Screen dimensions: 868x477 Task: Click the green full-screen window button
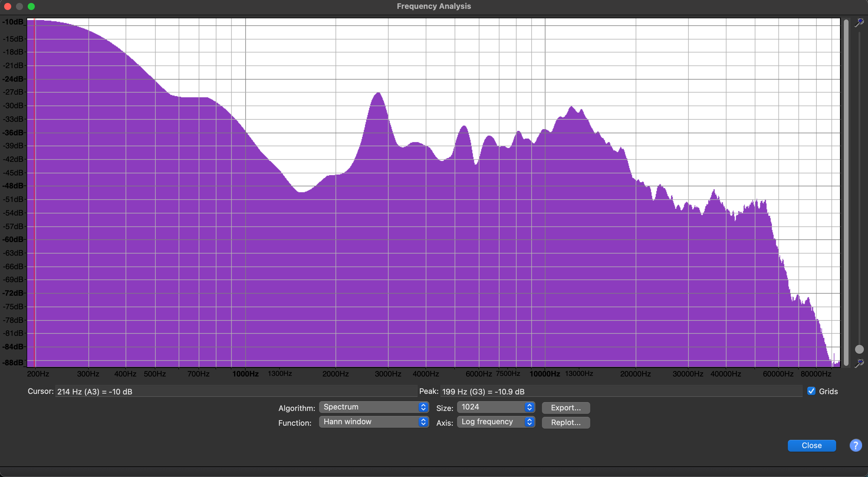coord(31,6)
